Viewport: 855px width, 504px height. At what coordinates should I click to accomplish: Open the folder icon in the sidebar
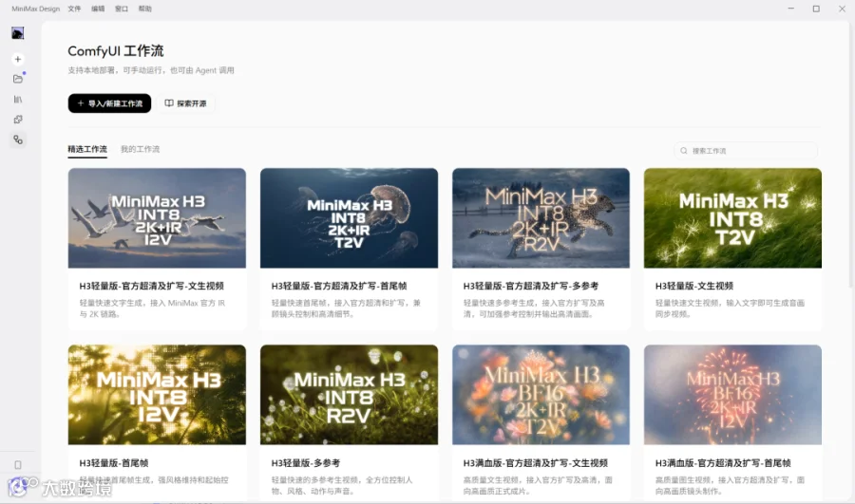18,79
